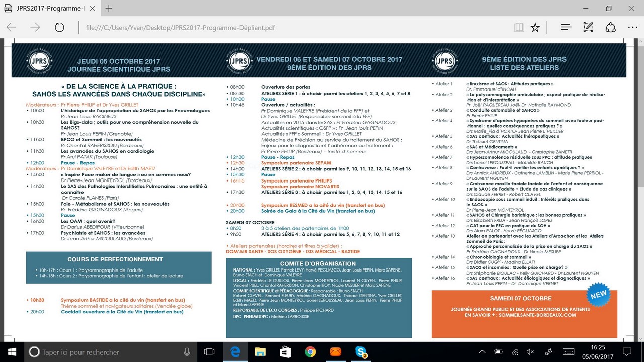Click the JPRS logo in right header

[444, 60]
